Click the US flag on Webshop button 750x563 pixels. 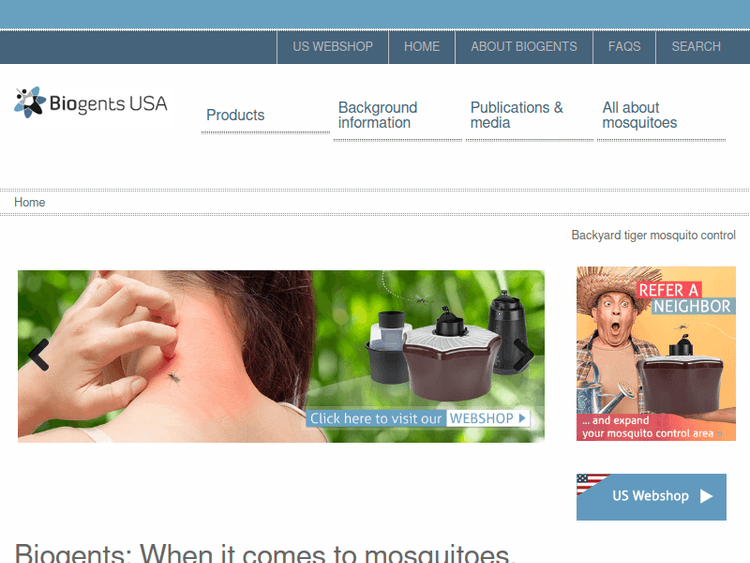pyautogui.click(x=591, y=483)
